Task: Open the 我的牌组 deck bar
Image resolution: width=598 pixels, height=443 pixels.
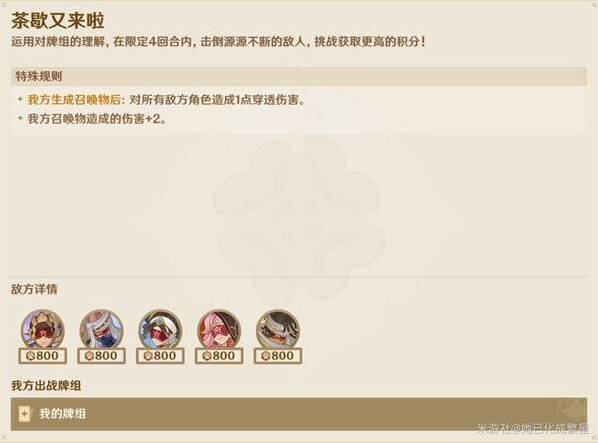Action: click(x=299, y=414)
